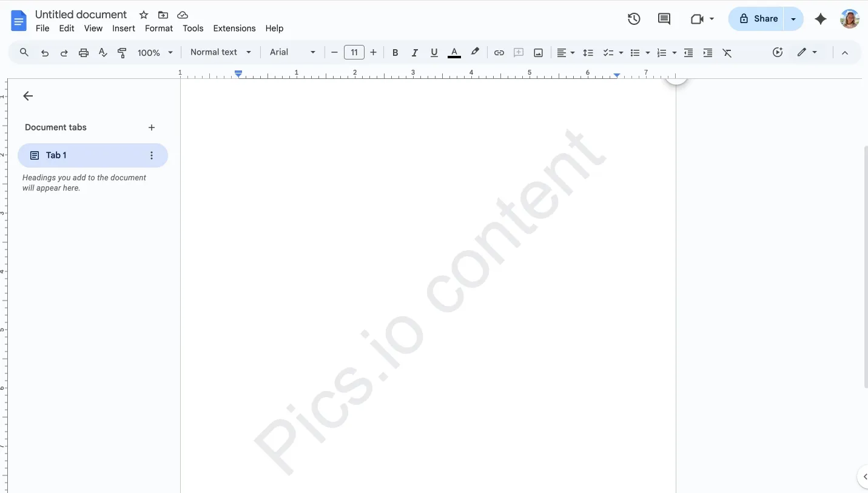The width and height of the screenshot is (868, 493).
Task: Toggle underline formatting
Action: click(434, 52)
